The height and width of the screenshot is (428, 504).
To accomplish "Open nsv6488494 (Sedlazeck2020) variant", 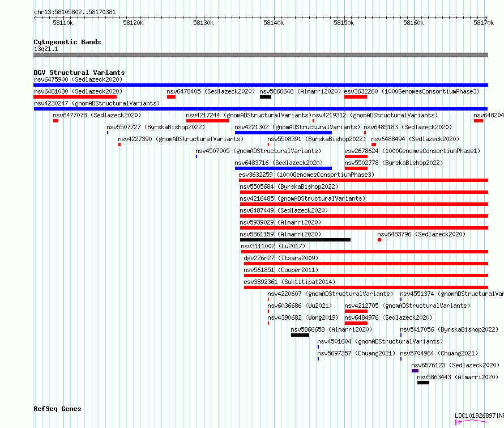I will click(x=415, y=139).
